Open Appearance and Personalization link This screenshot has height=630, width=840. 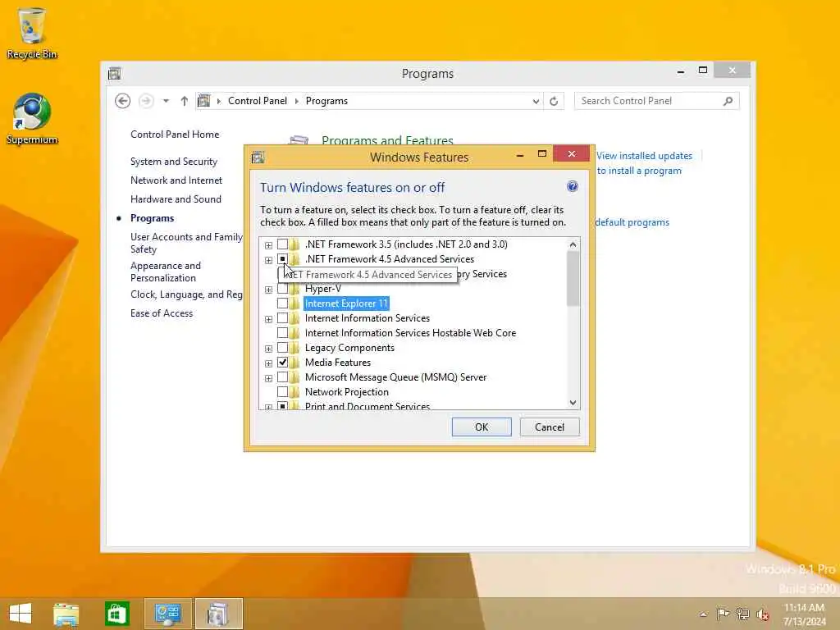166,272
